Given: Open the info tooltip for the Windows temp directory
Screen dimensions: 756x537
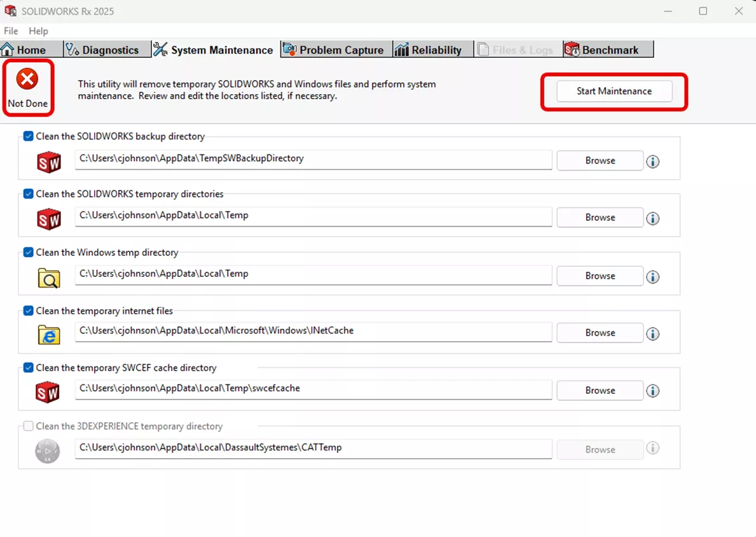Looking at the screenshot, I should [x=652, y=277].
